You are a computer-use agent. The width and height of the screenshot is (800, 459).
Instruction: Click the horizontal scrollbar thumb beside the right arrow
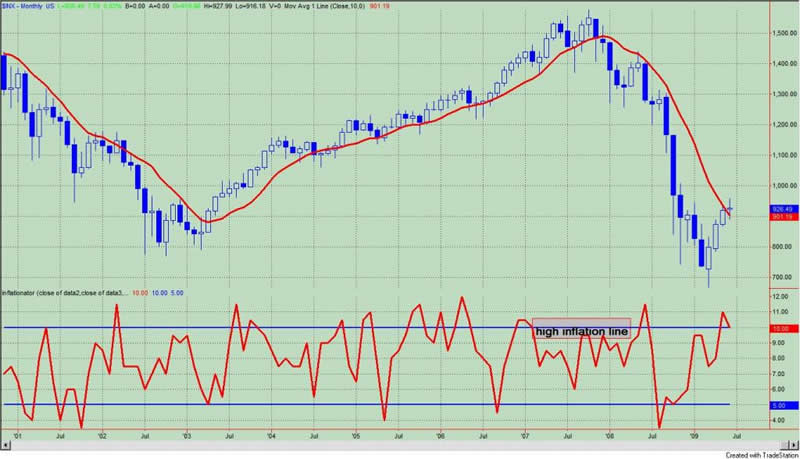click(x=785, y=446)
